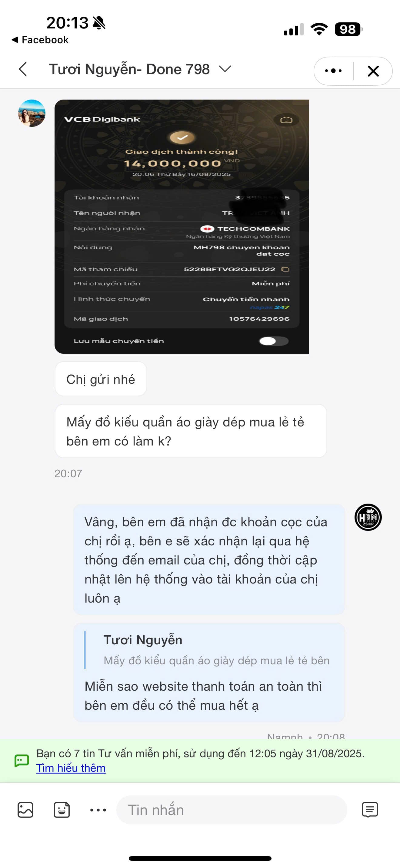Screen dimensions: 400x868
Task: Close the mini app with the X
Action: 373,71
